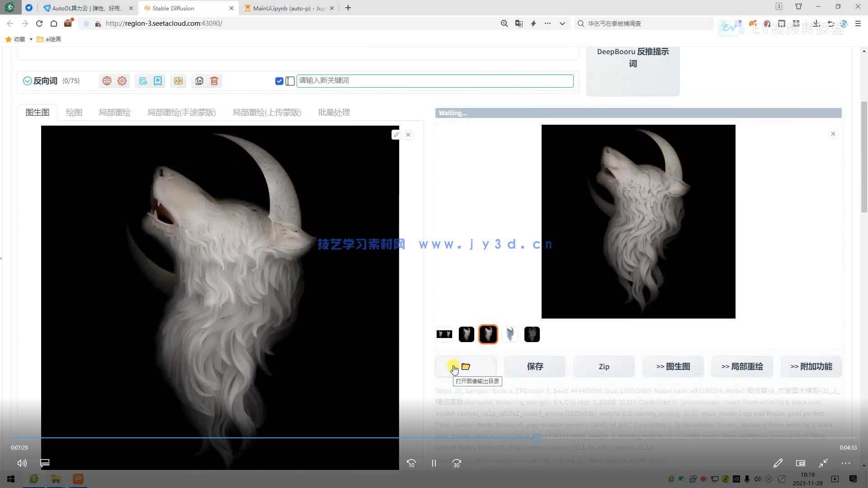This screenshot has height=488, width=868.
Task: Toggle the empty checkbox beside the keyword input field
Action: (290, 81)
